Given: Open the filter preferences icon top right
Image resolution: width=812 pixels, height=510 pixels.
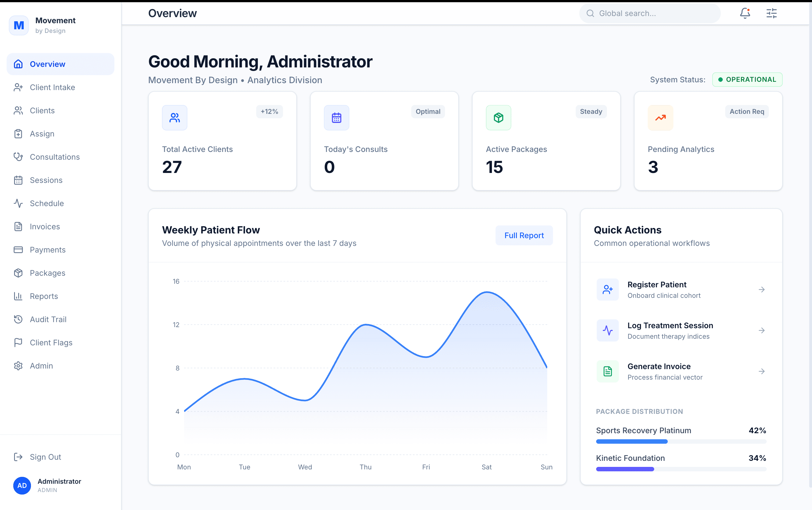Looking at the screenshot, I should pyautogui.click(x=771, y=13).
